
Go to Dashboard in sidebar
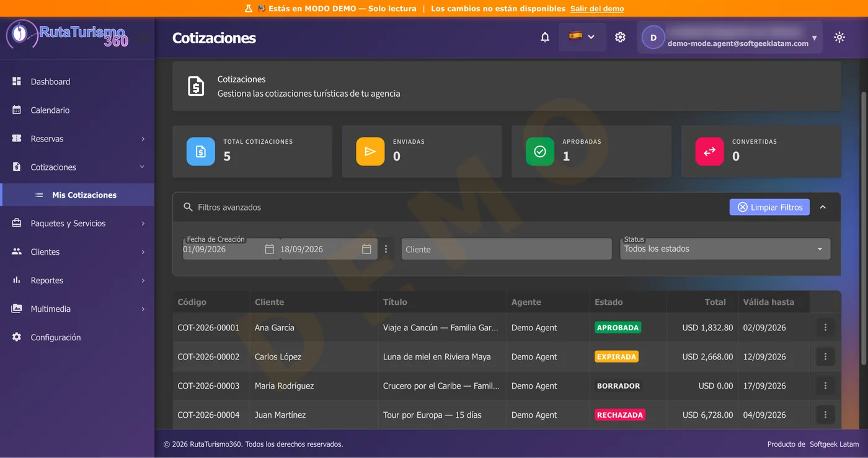pos(77,82)
